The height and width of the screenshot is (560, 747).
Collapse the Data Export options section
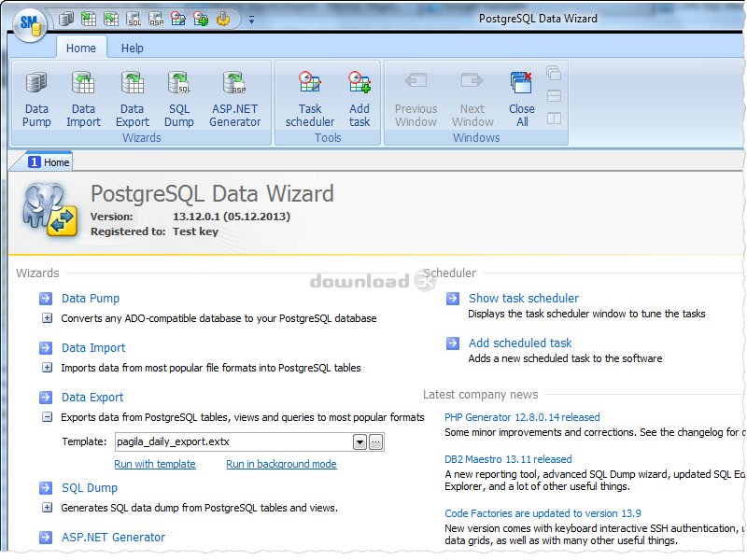(47, 417)
